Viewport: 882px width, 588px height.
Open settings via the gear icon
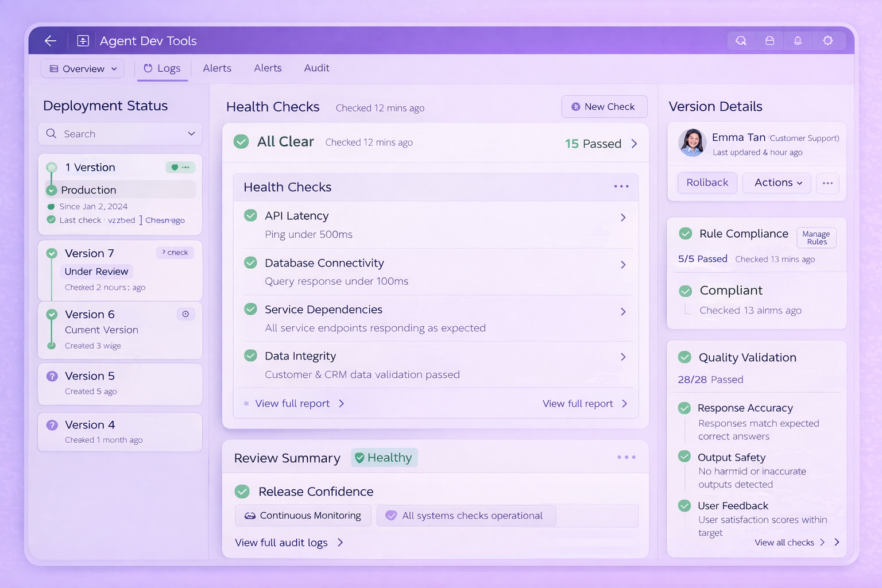point(827,40)
